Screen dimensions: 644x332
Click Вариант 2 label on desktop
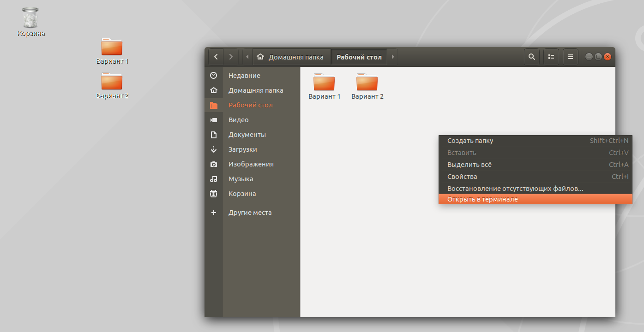[x=112, y=96]
